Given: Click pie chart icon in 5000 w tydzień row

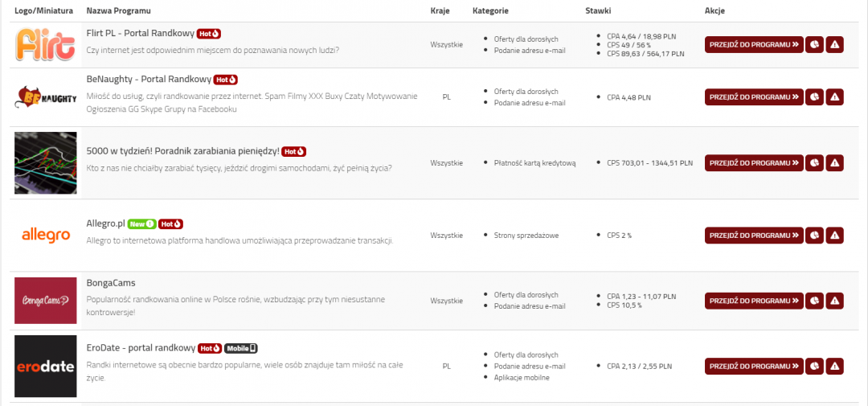Looking at the screenshot, I should pyautogui.click(x=814, y=163).
